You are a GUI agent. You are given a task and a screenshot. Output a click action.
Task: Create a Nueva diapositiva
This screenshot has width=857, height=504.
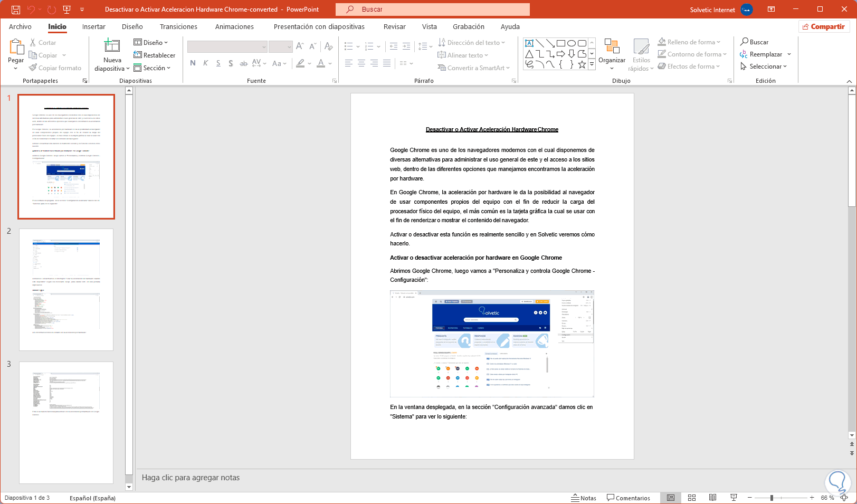[x=112, y=54]
